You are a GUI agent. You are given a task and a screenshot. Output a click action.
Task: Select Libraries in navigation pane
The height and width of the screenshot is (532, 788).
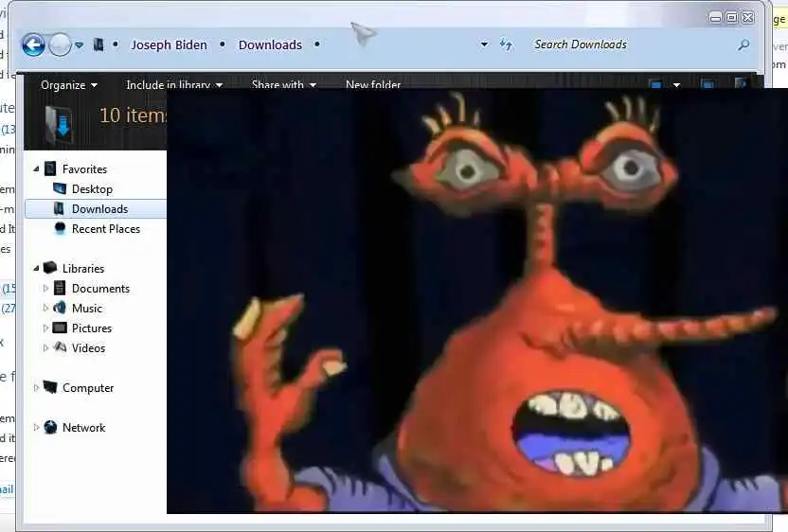83,269
